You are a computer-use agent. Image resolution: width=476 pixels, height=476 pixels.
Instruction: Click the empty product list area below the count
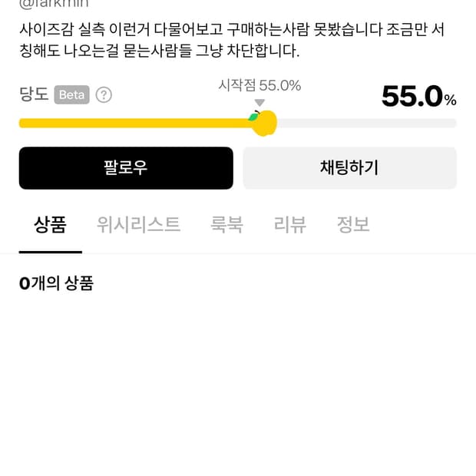click(x=238, y=384)
